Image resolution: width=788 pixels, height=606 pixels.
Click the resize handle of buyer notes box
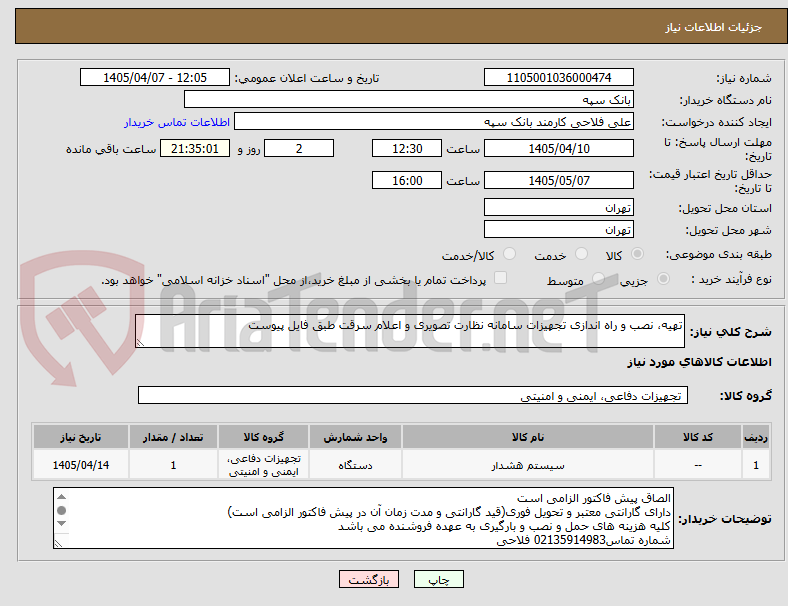[58, 543]
